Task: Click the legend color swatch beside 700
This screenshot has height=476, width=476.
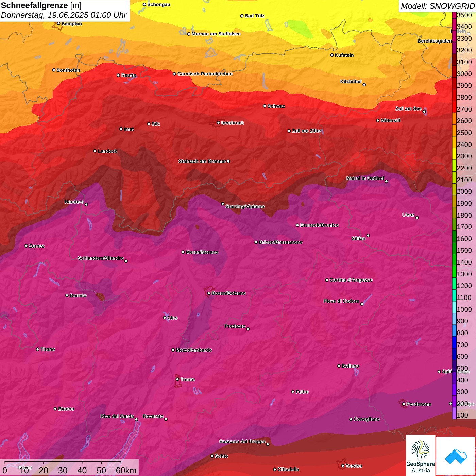Action: pyautogui.click(x=454, y=342)
